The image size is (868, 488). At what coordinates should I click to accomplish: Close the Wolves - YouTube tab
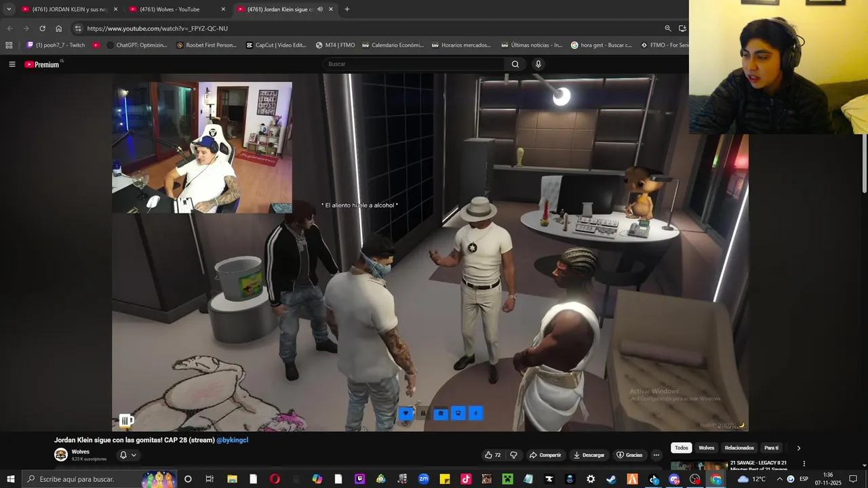pyautogui.click(x=223, y=9)
